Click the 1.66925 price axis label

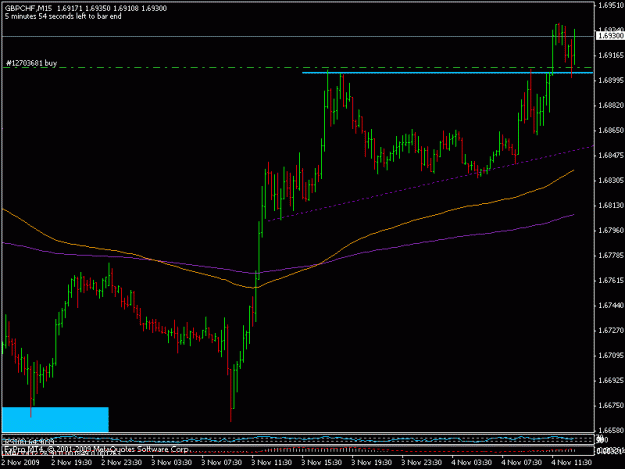pyautogui.click(x=611, y=381)
